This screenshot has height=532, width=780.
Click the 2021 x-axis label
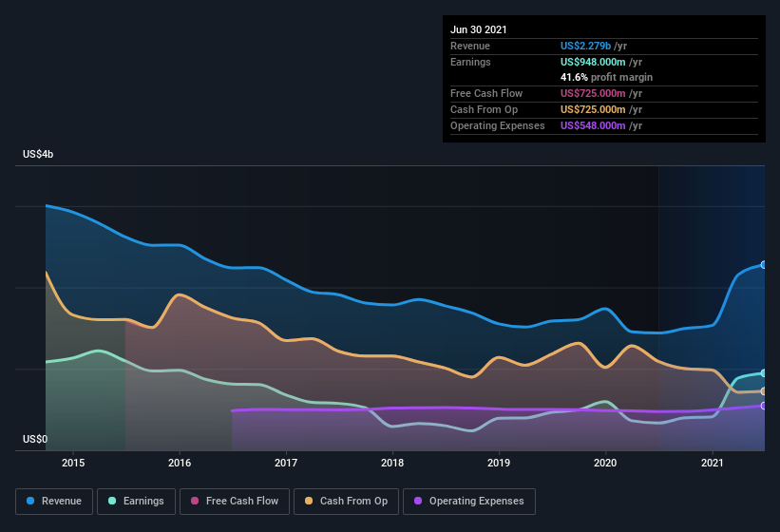click(x=713, y=463)
